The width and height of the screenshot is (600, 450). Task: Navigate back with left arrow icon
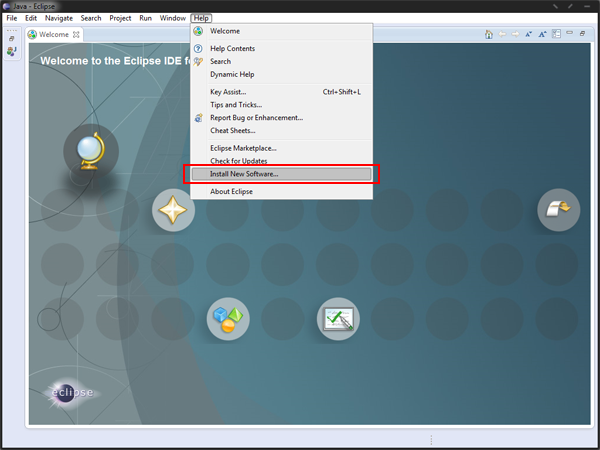(x=502, y=34)
